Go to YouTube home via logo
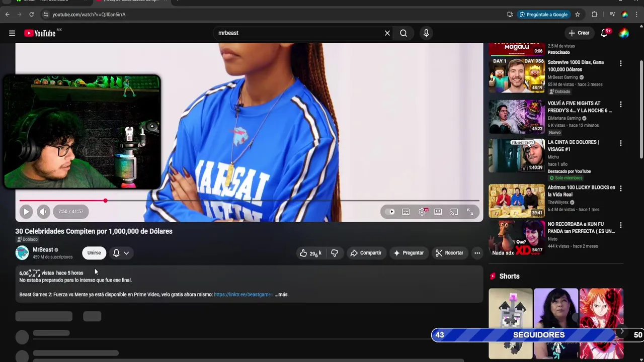644x362 pixels. 40,33
